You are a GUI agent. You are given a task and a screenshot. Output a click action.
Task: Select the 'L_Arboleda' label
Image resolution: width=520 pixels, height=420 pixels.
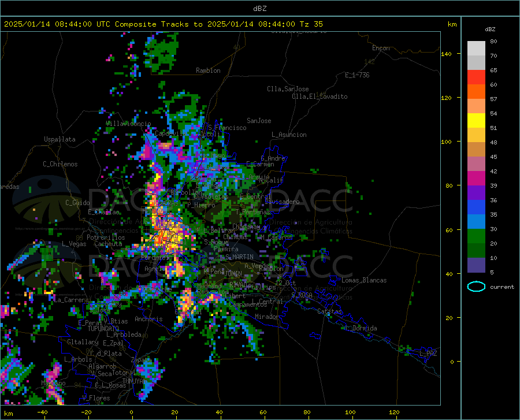(124, 334)
